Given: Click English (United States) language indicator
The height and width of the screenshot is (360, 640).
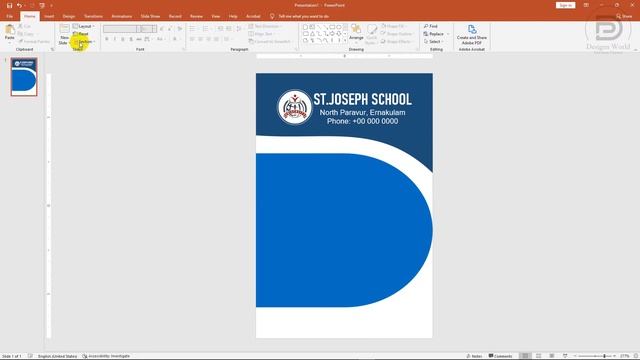Looking at the screenshot, I should tap(57, 356).
